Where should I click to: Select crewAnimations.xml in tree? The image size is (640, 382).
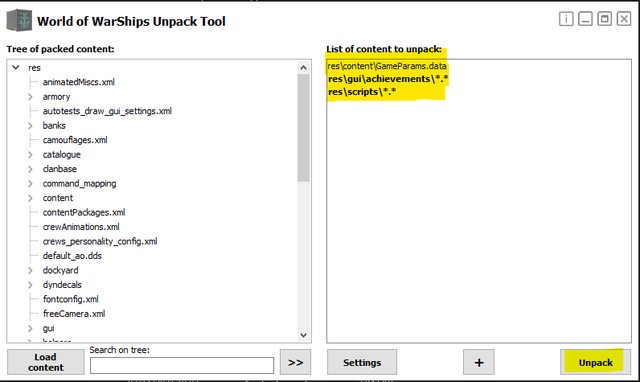tap(81, 227)
